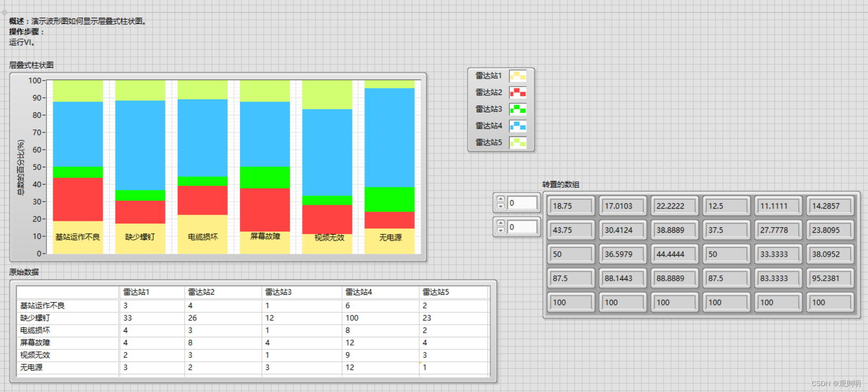Decrement the bottom array index control
This screenshot has height=392, width=868.
[x=501, y=230]
